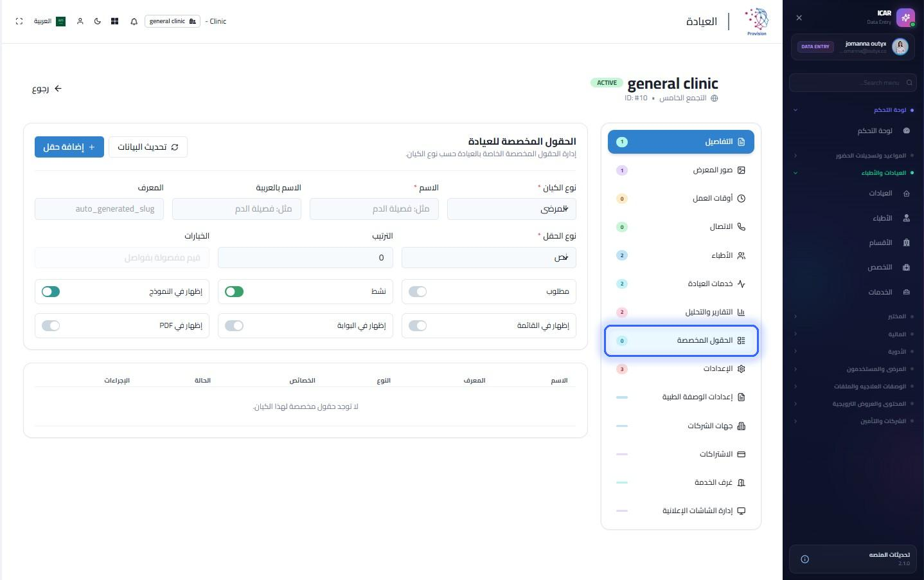The width and height of the screenshot is (924, 580).
Task: Click jomanna outyx user avatar
Action: [900, 46]
